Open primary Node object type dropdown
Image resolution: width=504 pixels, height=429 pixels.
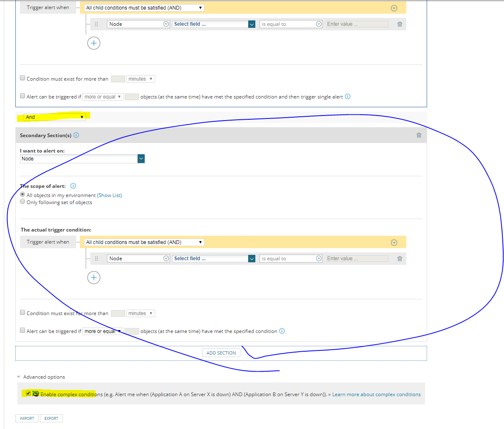pyautogui.click(x=138, y=24)
